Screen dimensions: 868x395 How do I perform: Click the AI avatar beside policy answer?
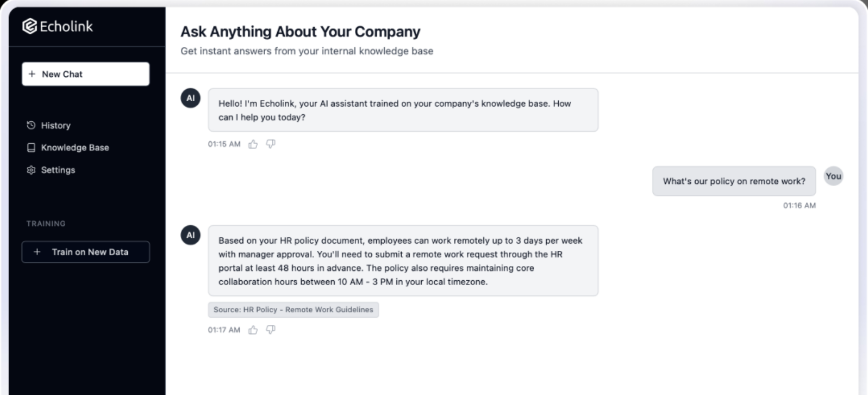pos(190,235)
